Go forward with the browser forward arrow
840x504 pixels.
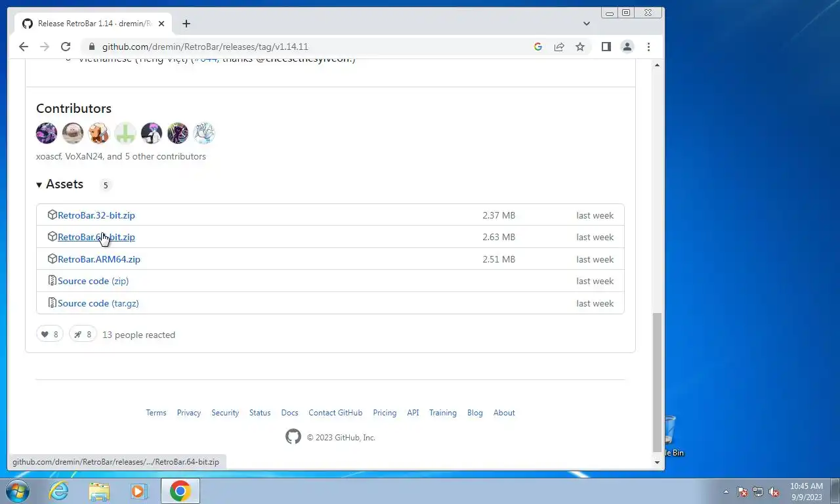45,47
